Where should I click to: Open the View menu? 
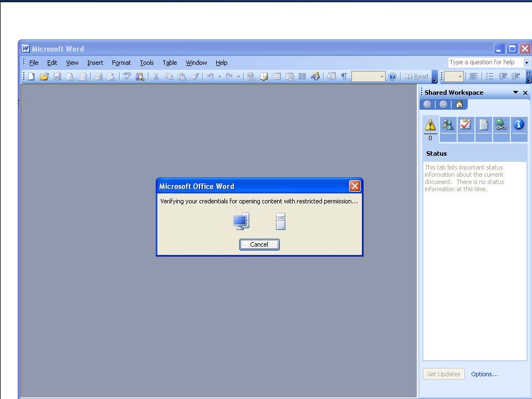click(x=72, y=63)
